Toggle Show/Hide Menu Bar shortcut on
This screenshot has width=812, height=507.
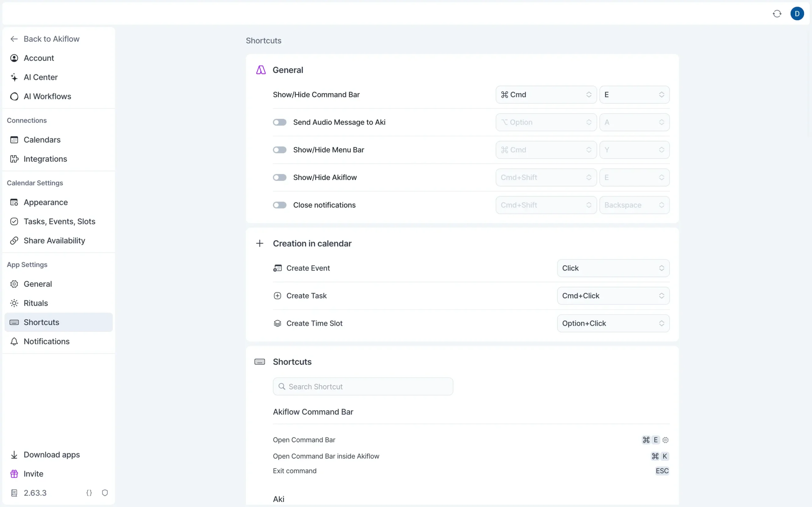click(279, 150)
